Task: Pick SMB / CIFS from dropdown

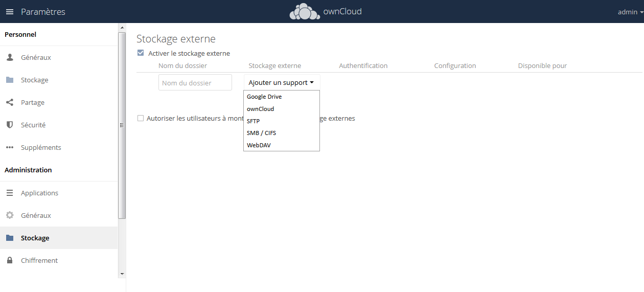Action: 261,133
